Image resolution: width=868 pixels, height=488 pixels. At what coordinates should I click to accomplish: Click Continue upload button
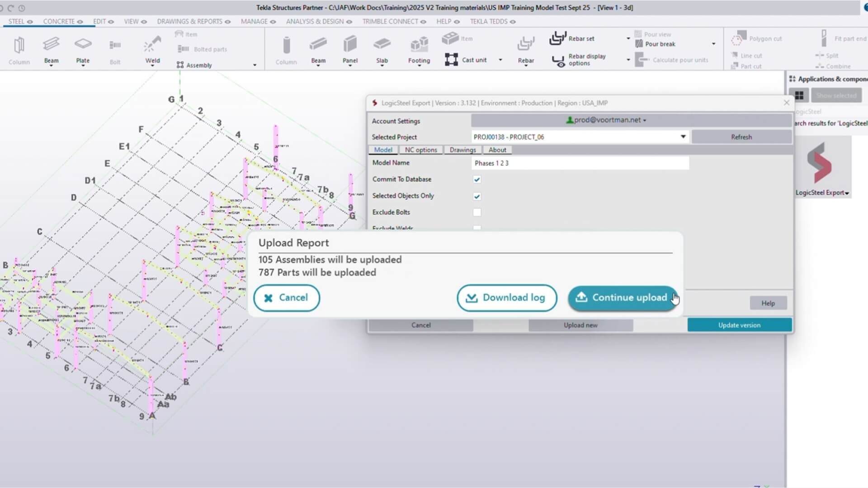click(x=623, y=298)
